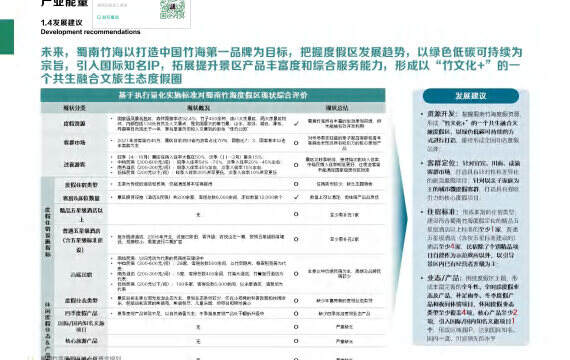This screenshot has width=570, height=360.
Task: Click the 1.4发展建议 section heading
Action: click(x=62, y=23)
